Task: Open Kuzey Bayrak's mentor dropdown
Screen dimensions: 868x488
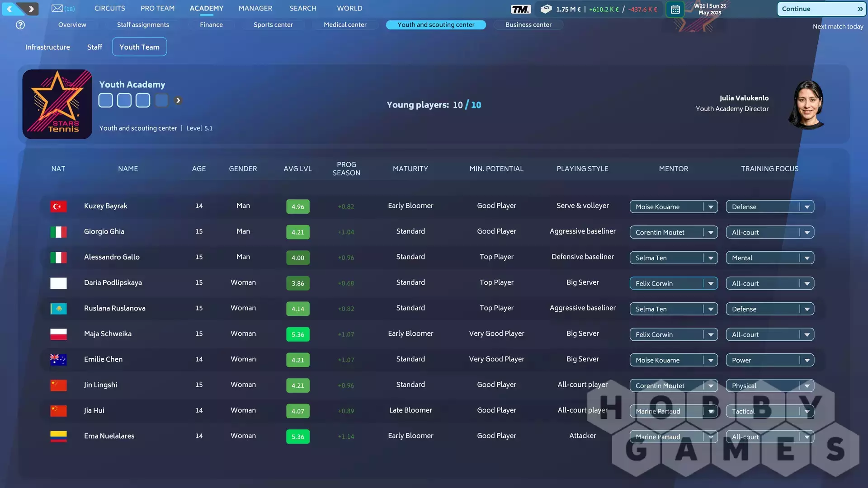Action: [711, 207]
